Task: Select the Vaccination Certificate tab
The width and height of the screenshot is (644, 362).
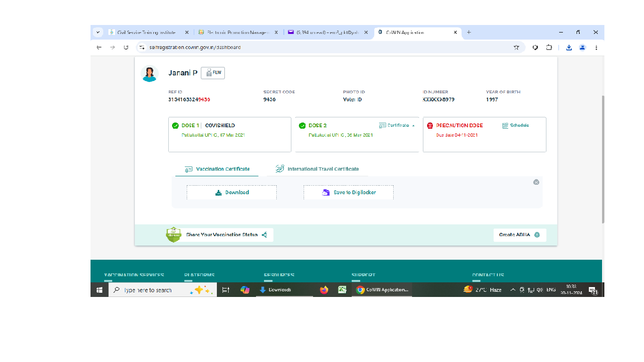Action: [217, 169]
